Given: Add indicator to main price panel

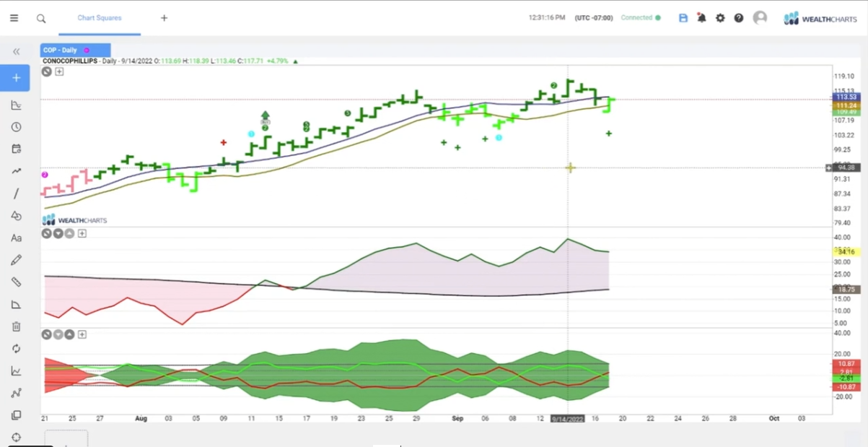Looking at the screenshot, I should pyautogui.click(x=59, y=71).
